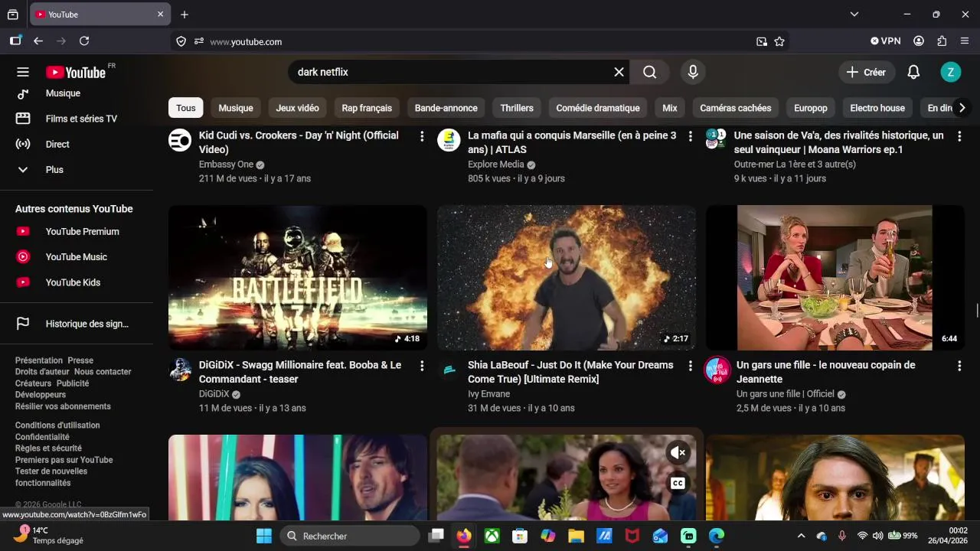The image size is (980, 551).
Task: Open Xbox app from the taskbar
Action: tap(492, 536)
